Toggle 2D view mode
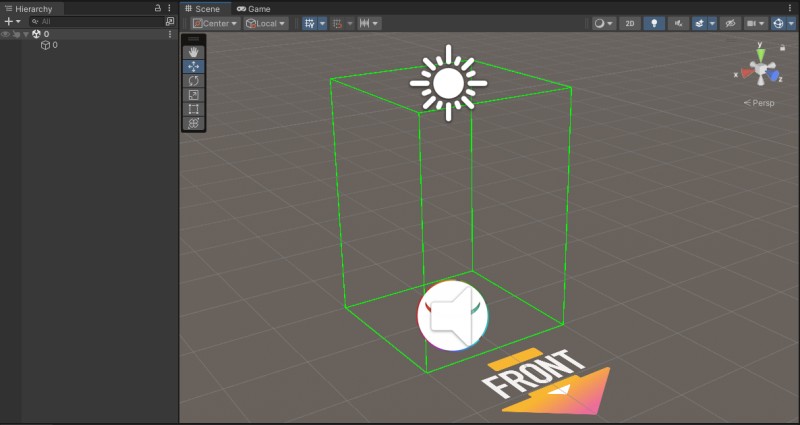 click(x=630, y=23)
